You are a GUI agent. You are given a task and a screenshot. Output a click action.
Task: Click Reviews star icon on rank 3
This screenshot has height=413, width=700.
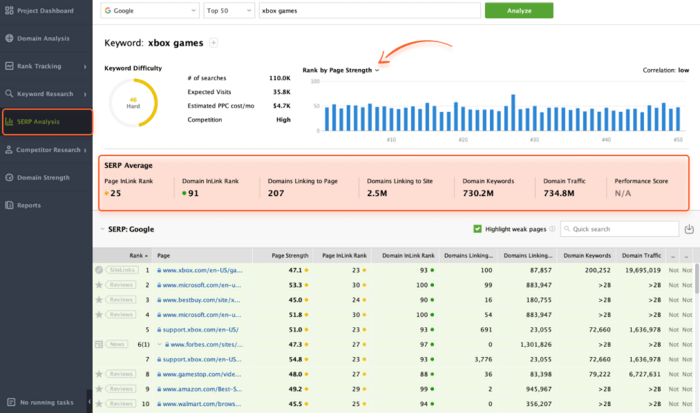click(99, 300)
